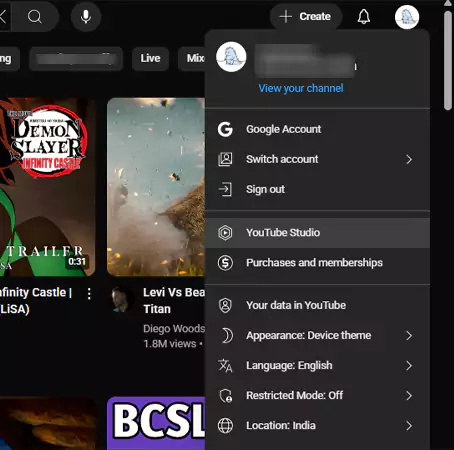Click Levi Vs Beast Titan title
454x450 pixels.
[174, 301]
